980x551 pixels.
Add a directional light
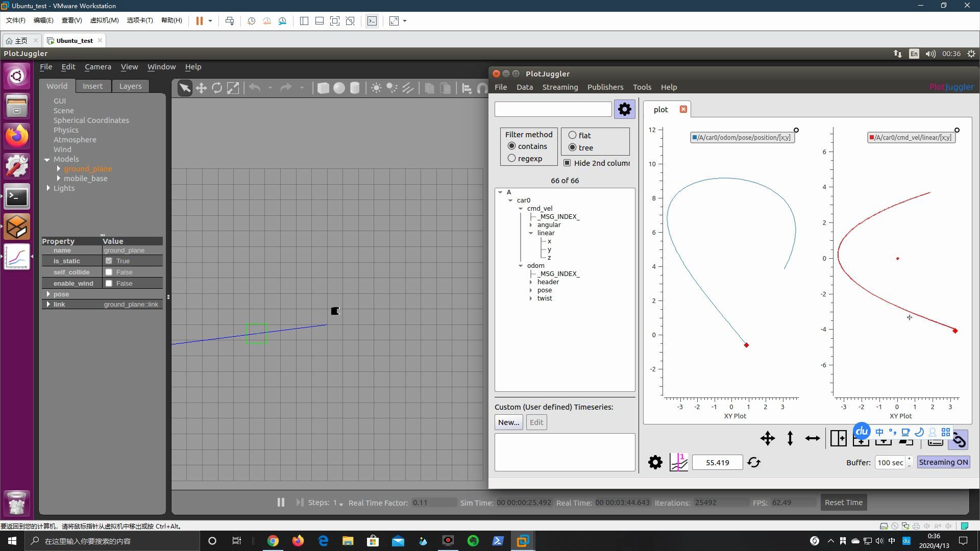point(407,88)
